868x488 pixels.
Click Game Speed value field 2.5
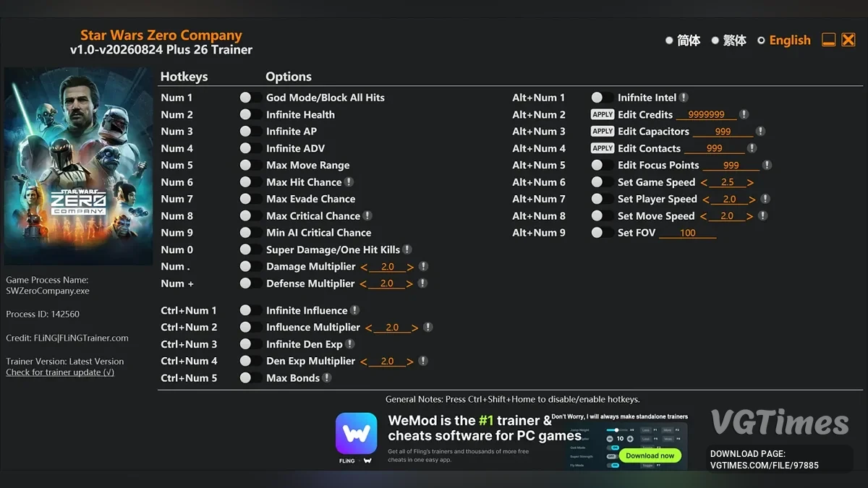(728, 182)
